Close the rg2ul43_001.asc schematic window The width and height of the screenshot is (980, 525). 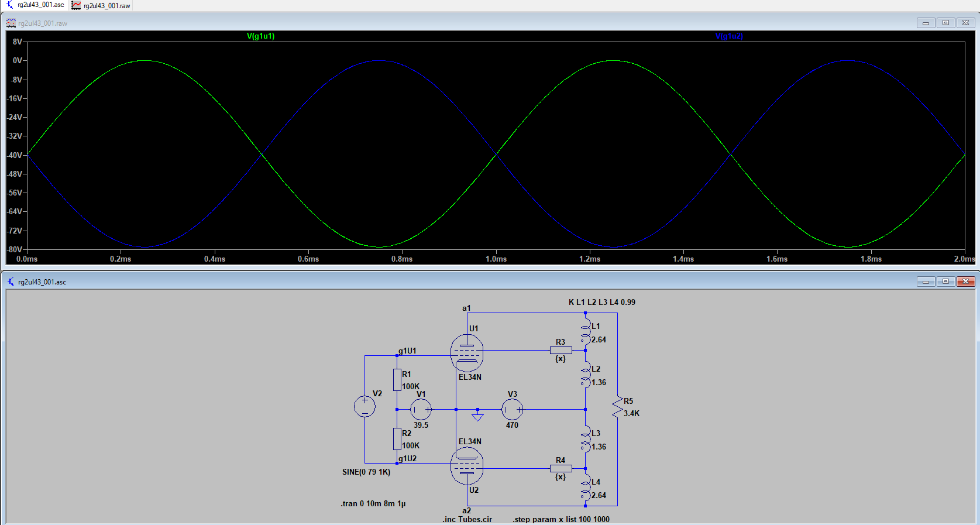[965, 282]
